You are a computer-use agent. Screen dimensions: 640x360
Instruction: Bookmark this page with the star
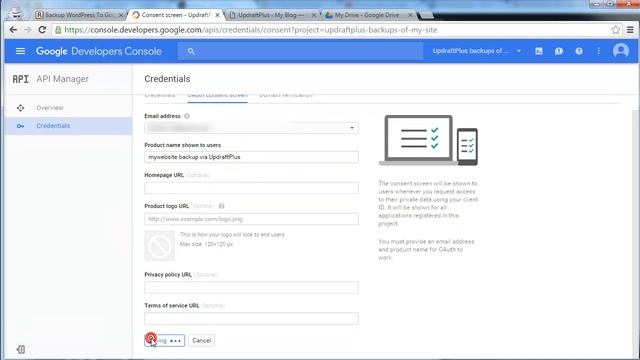616,30
